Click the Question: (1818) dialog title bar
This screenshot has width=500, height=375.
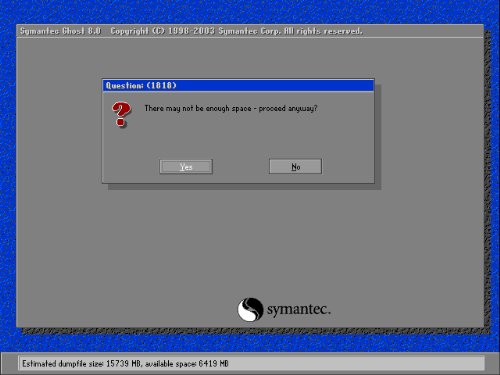point(238,86)
